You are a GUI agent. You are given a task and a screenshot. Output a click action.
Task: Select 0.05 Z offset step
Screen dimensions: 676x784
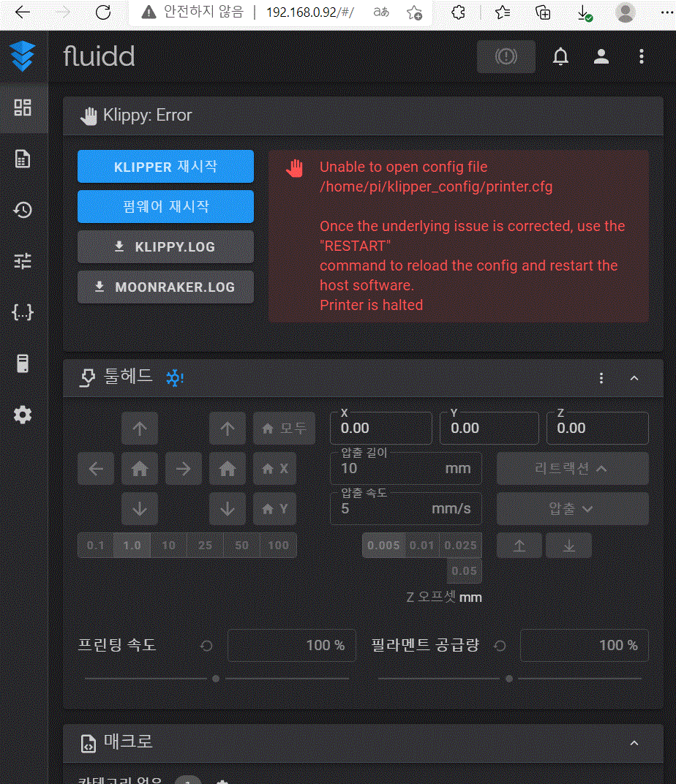(x=464, y=571)
